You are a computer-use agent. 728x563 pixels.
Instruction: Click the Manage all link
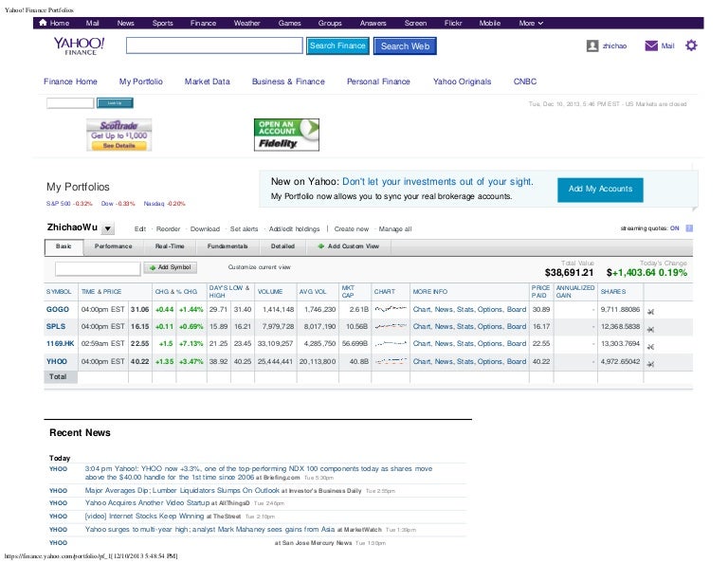point(395,228)
